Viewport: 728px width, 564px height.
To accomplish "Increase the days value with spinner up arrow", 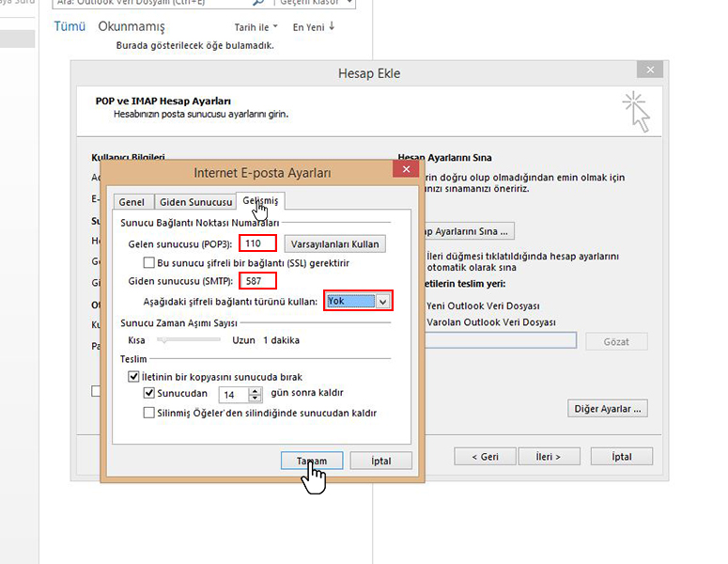I will (256, 390).
